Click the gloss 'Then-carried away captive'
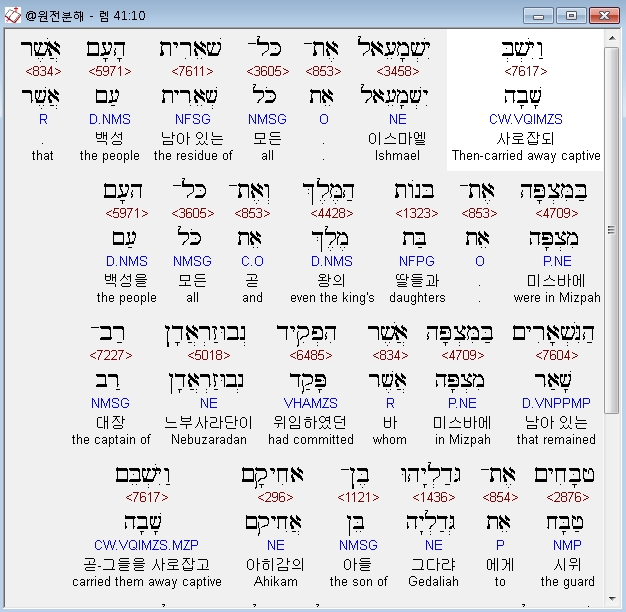This screenshot has width=626, height=612. coord(526,156)
